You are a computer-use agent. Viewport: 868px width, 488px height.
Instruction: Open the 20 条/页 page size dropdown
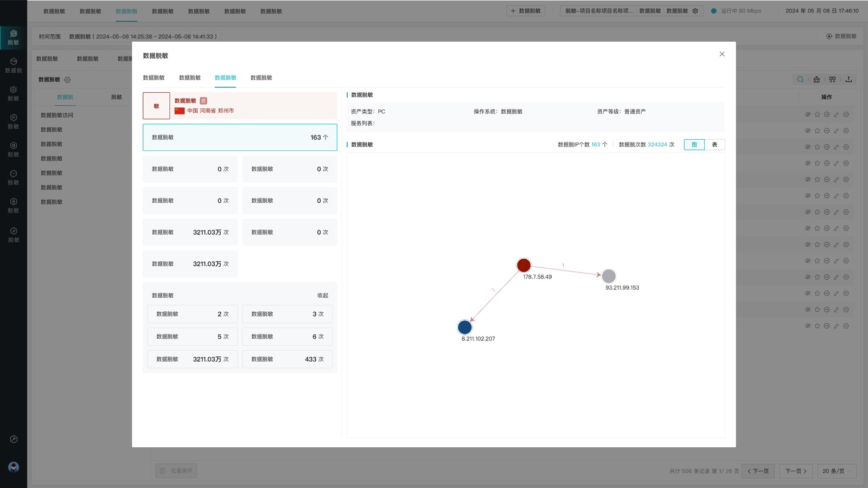(x=837, y=471)
